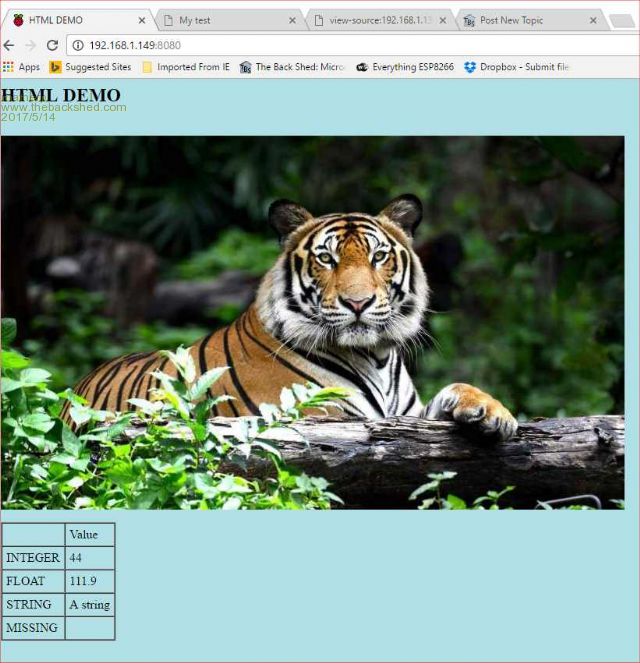This screenshot has width=640, height=663.
Task: Click the tiger image
Action: [313, 322]
